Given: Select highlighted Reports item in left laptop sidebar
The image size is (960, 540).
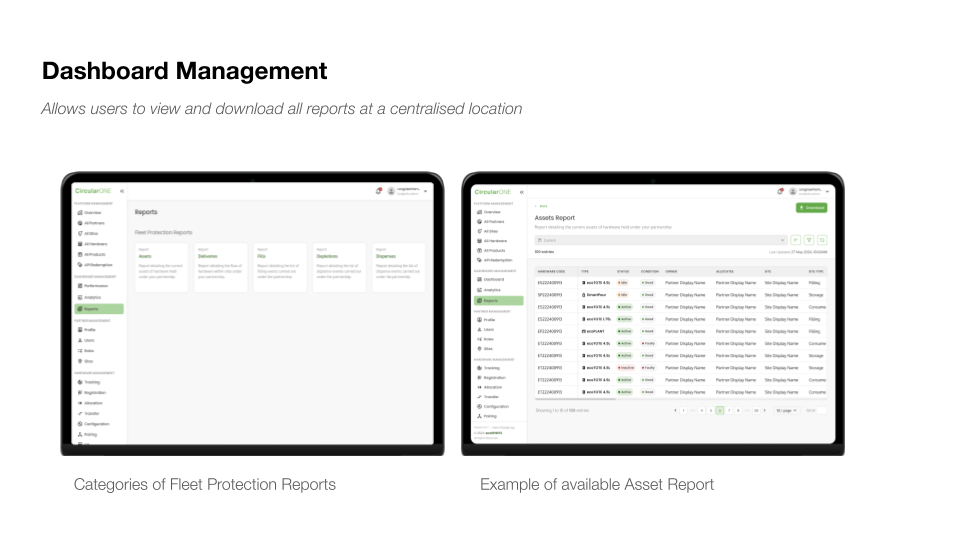Looking at the screenshot, I should coord(99,309).
